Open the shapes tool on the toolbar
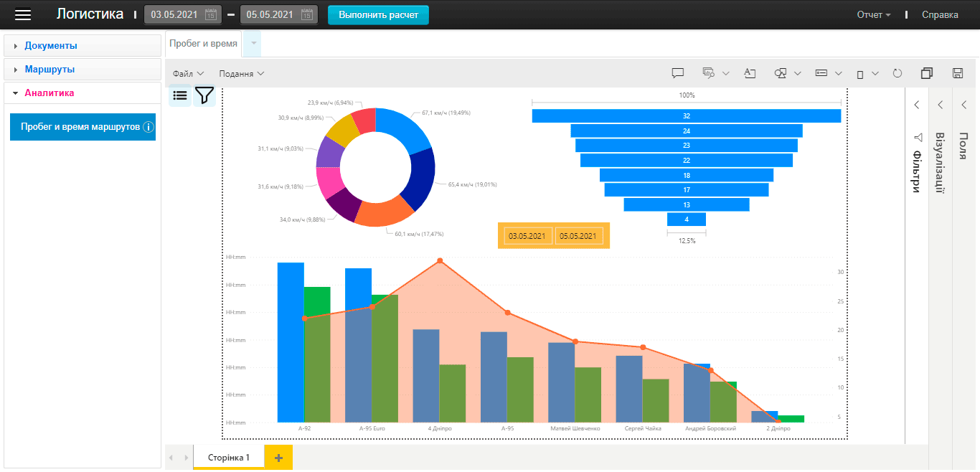The width and height of the screenshot is (980, 472). coord(780,72)
